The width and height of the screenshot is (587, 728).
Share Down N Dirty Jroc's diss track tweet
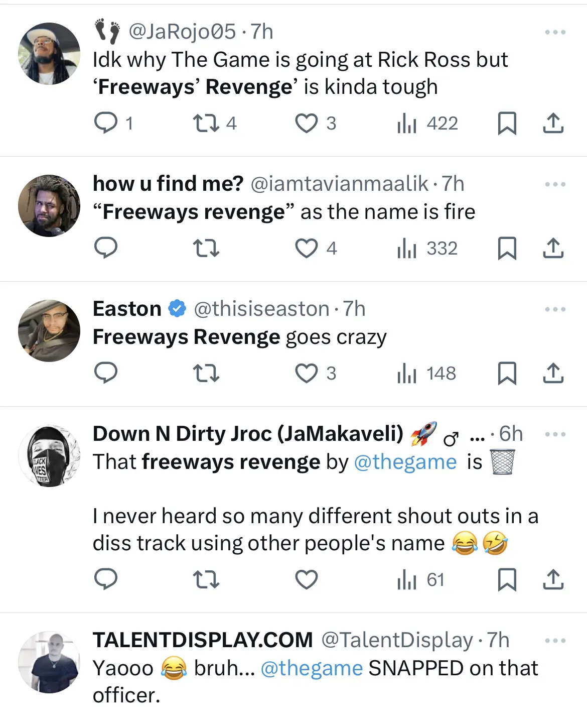tap(553, 580)
